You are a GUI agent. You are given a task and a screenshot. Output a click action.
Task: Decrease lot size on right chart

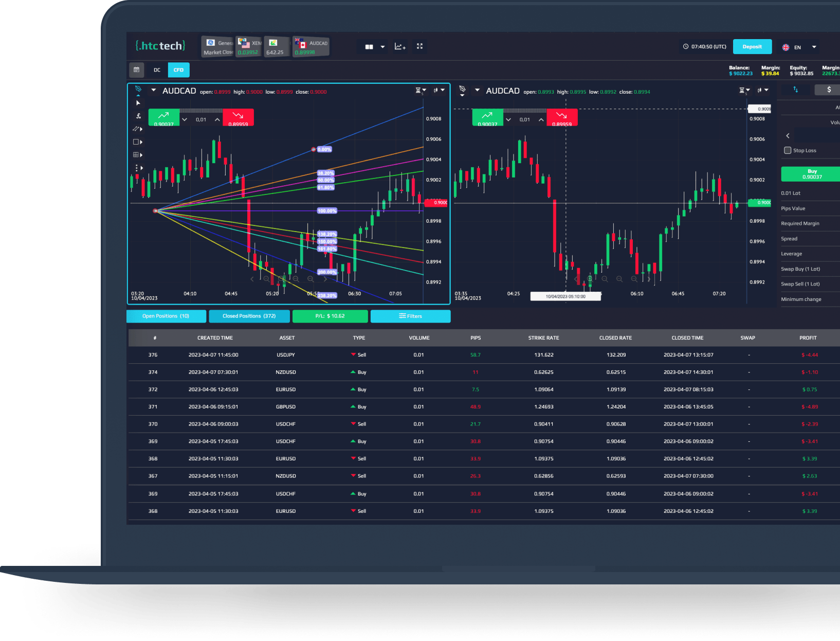(508, 119)
